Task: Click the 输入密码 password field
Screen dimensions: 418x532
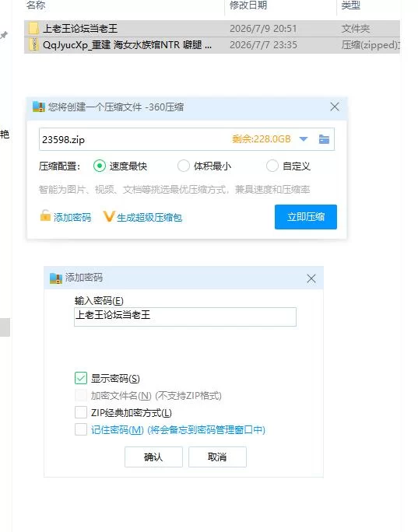Action: (185, 317)
